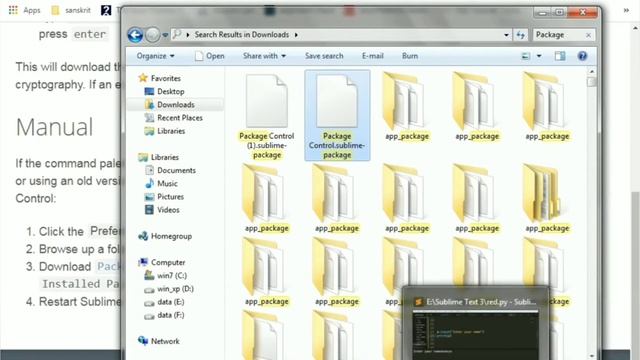Open the Share with dropdown
640x360 pixels.
pos(264,56)
